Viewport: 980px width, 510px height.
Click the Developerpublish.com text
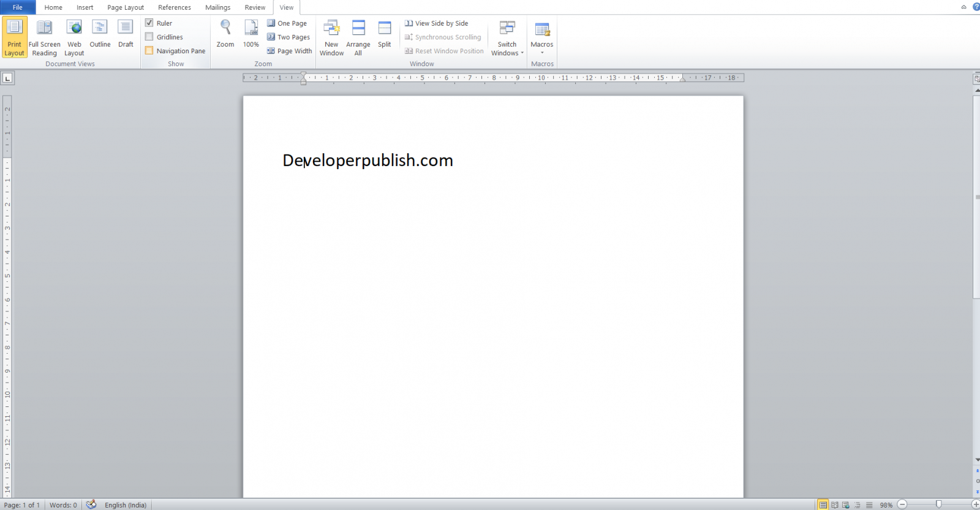(x=367, y=161)
